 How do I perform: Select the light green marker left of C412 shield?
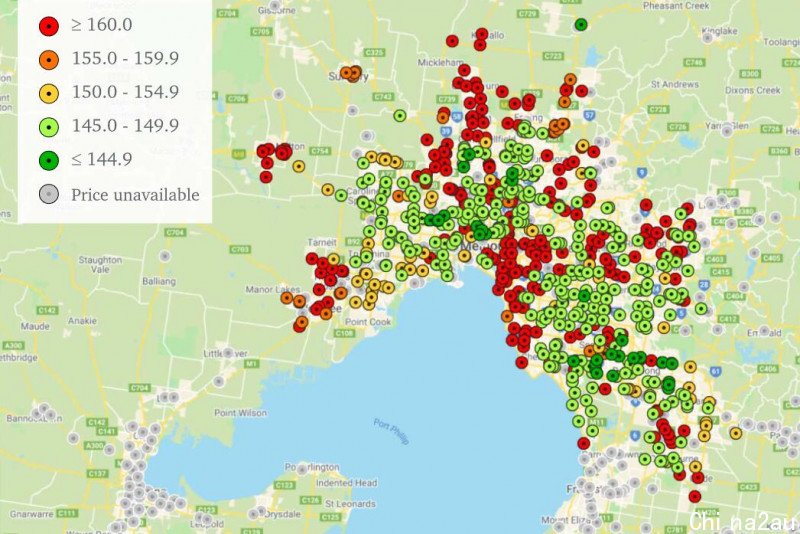point(702,309)
